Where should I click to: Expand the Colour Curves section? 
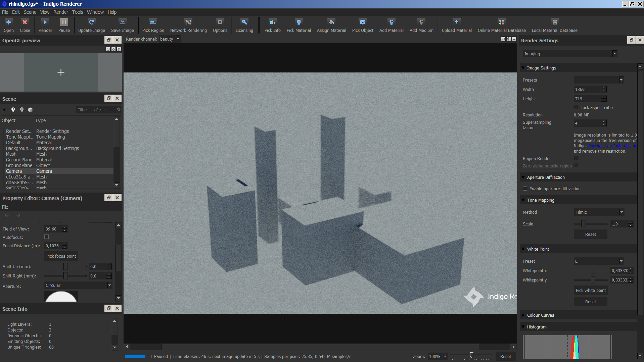(540, 315)
